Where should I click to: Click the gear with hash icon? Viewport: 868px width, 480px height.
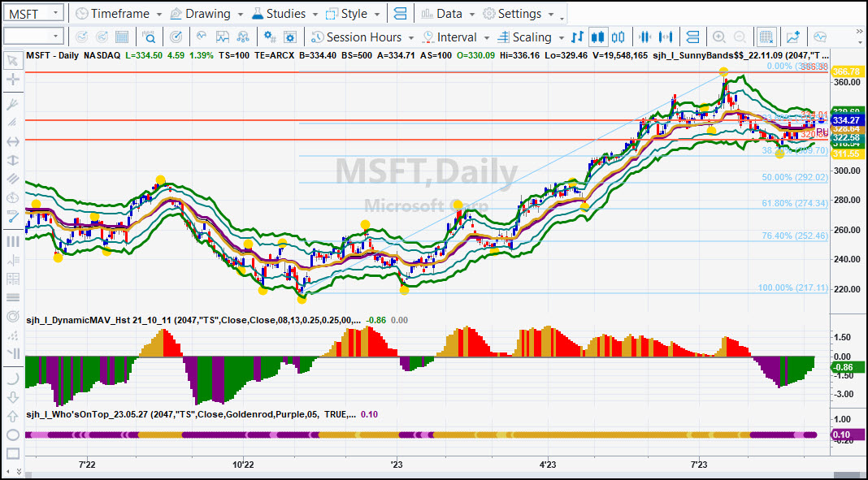270,37
